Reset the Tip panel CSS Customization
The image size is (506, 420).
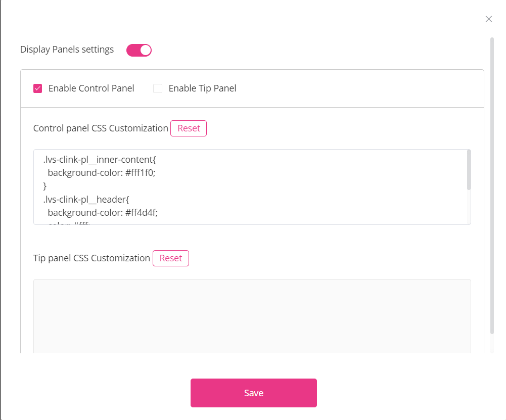click(x=170, y=258)
